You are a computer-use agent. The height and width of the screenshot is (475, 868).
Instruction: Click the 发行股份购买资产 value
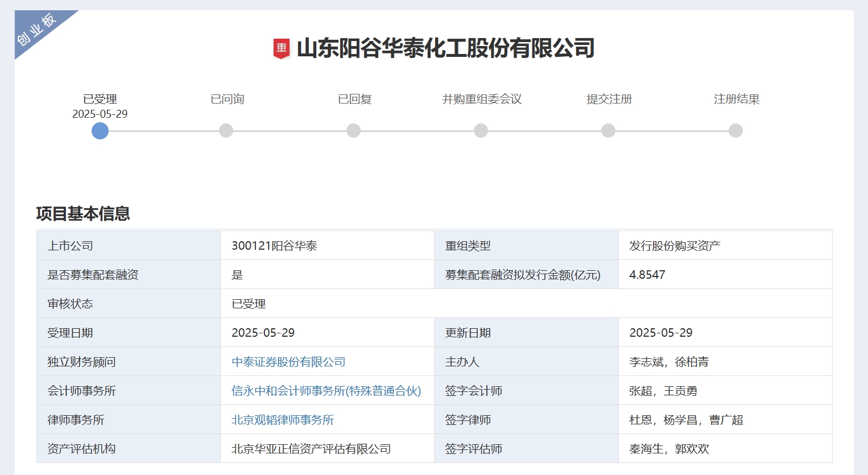pos(675,246)
